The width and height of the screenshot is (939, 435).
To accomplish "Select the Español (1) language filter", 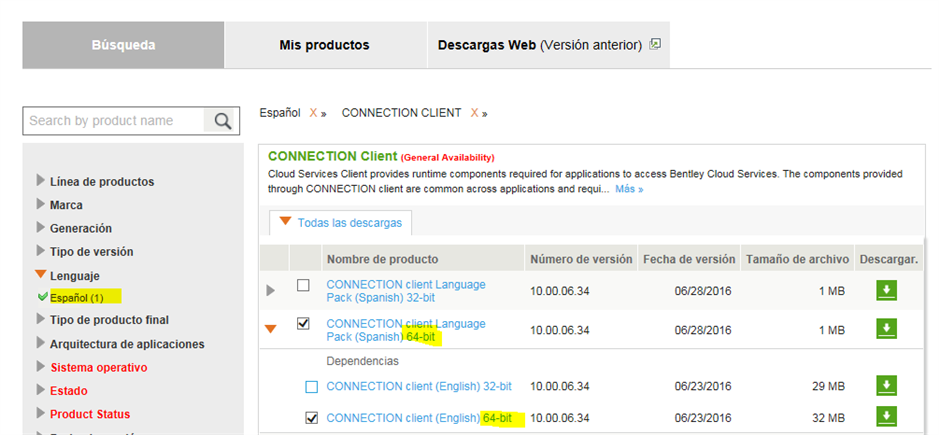I will click(78, 298).
